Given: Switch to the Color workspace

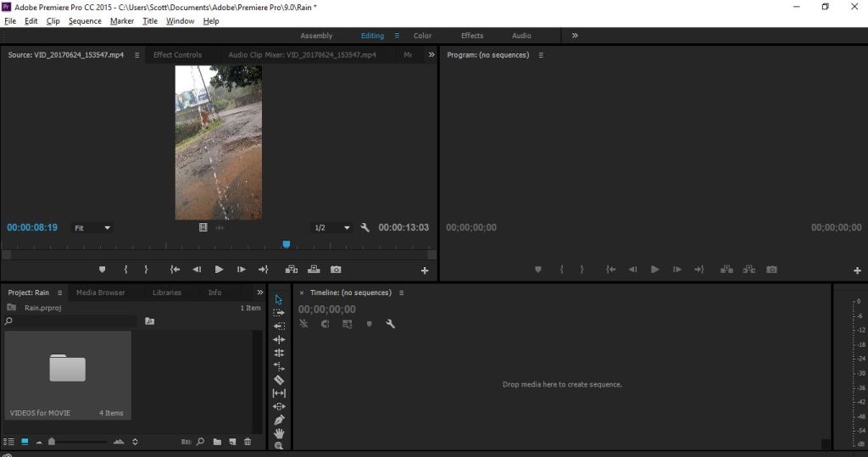Looking at the screenshot, I should (422, 36).
